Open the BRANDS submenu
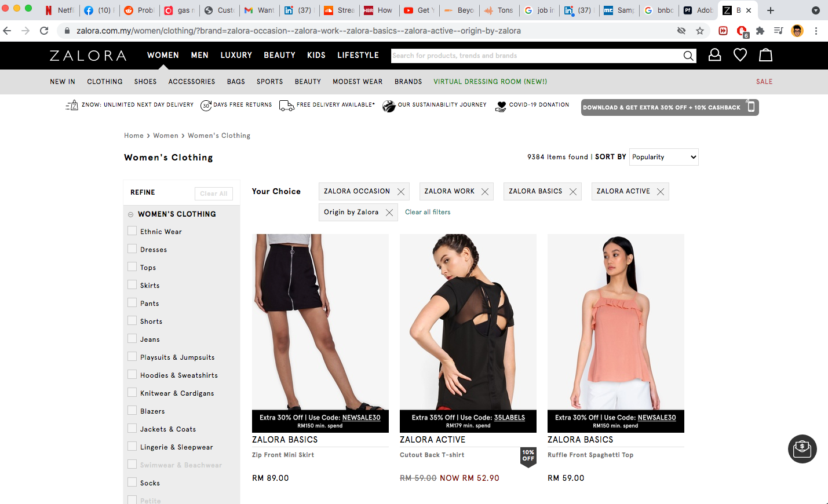 (x=408, y=82)
